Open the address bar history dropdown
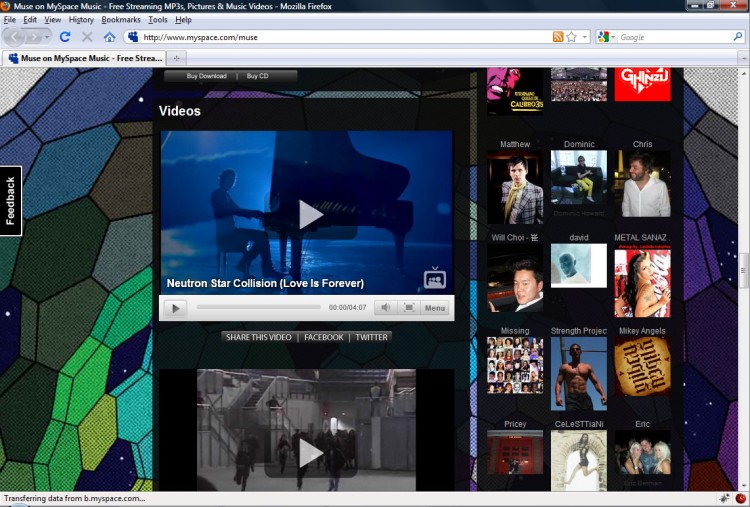750x507 pixels. 585,37
